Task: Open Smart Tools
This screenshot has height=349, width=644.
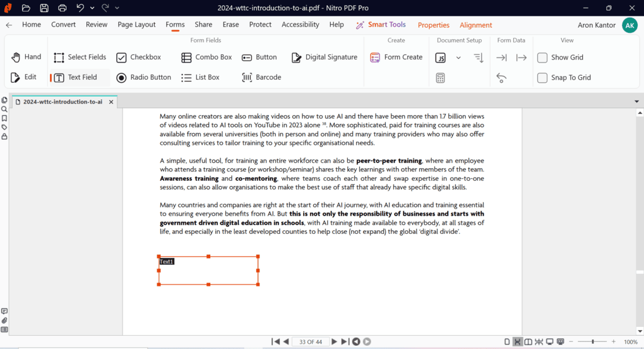Action: [x=381, y=25]
